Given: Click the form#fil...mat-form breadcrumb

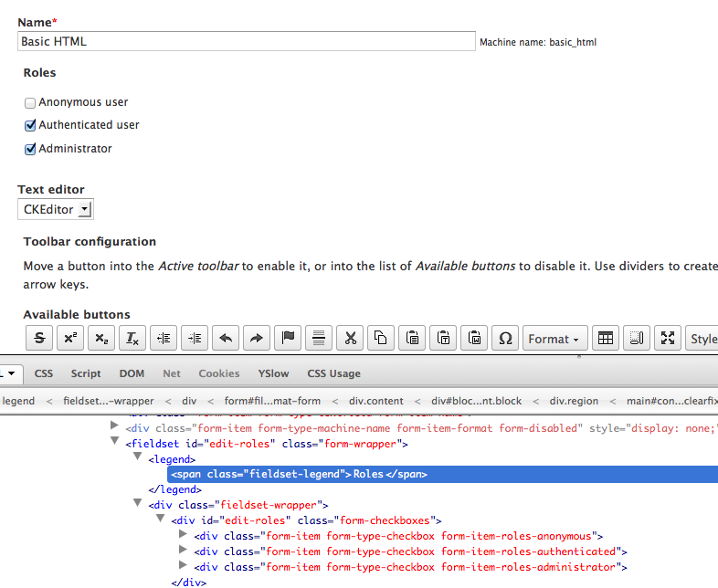Looking at the screenshot, I should [272, 401].
